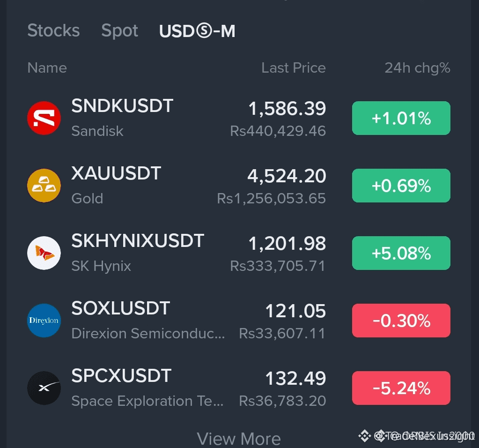Switch to the Spot tab

pos(119,30)
